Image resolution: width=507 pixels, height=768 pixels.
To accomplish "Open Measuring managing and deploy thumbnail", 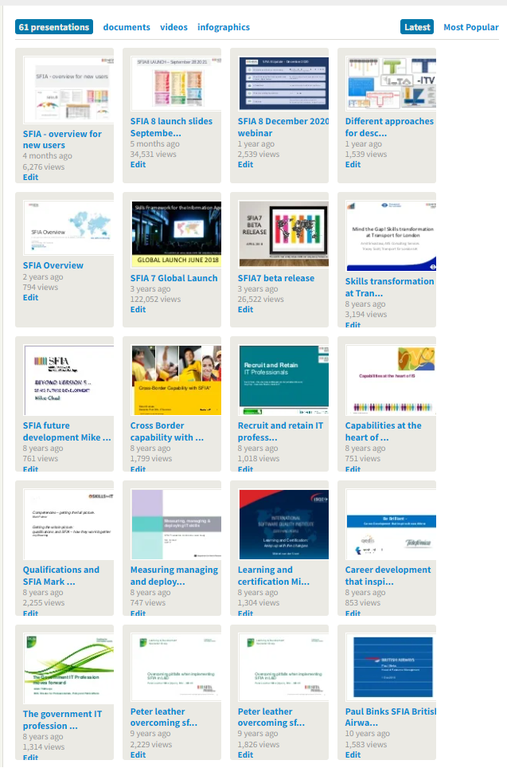I will pyautogui.click(x=176, y=524).
